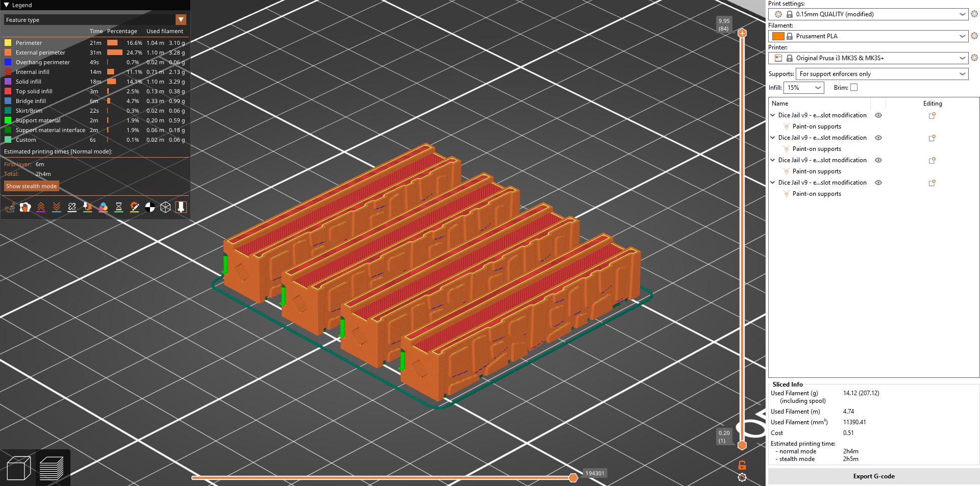Open printer settings gear next to Original Prusa i3
This screenshot has height=486, width=980.
click(x=974, y=58)
